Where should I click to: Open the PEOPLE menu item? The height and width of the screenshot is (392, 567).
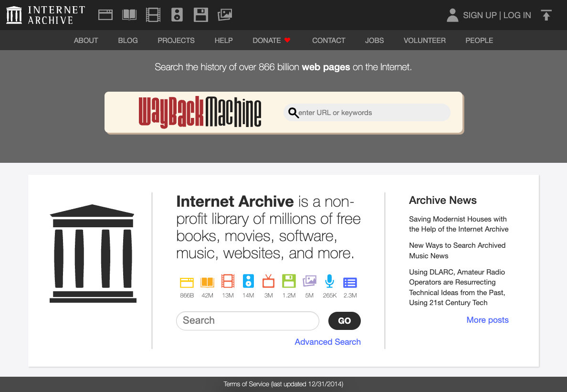point(479,41)
